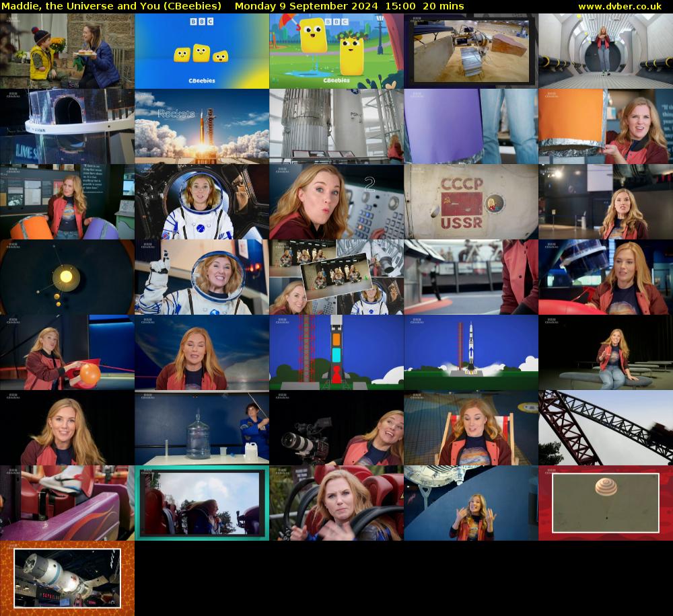The height and width of the screenshot is (616, 673).
Task: Open thumbnail showing CCCP USSR capsule
Action: [471, 202]
